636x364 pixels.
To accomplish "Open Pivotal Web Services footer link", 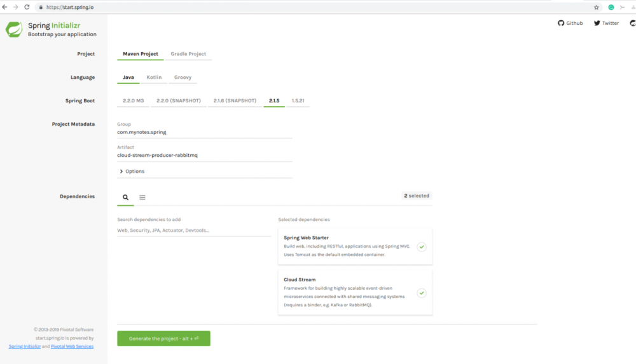I will point(73,347).
